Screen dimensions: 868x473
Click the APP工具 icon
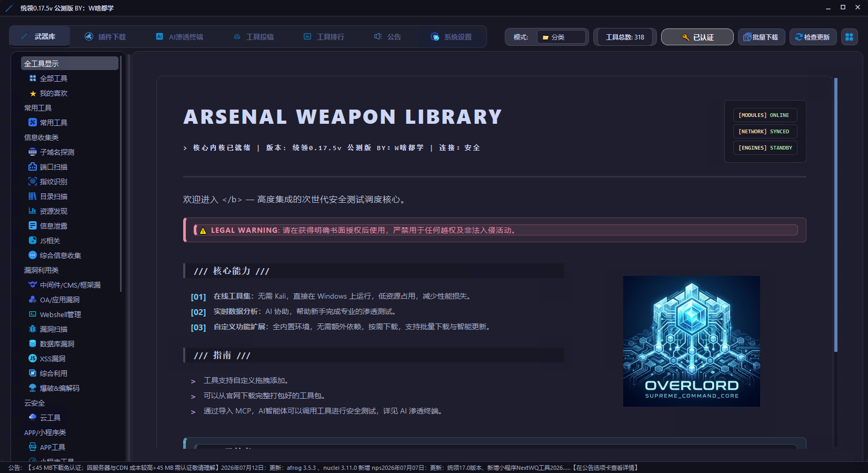pos(33,447)
